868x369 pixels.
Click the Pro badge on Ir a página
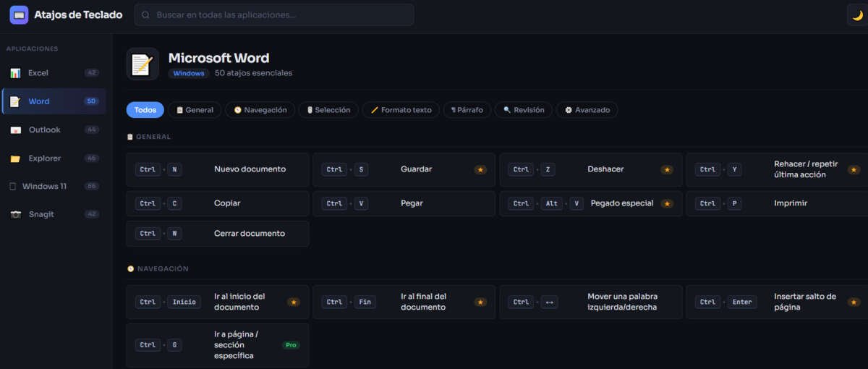point(291,345)
